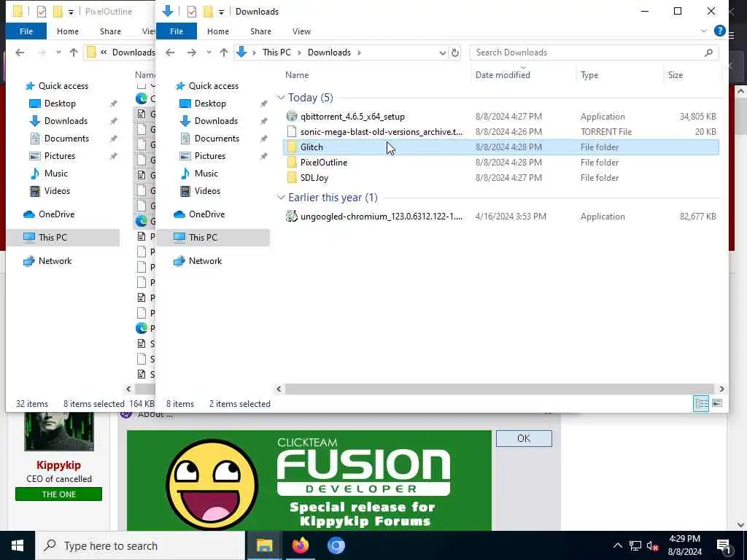Open recent locations dropdown in Downloads window

209,52
